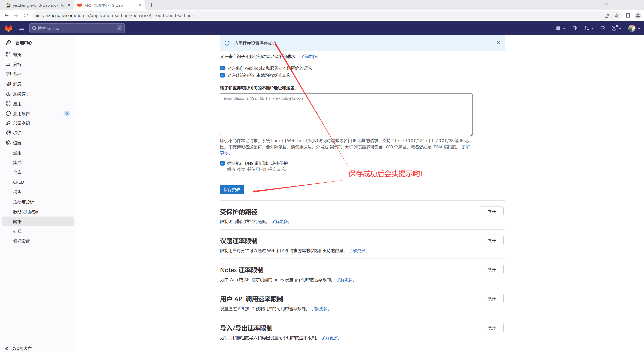Open the Monitoring icon item in sidebar
The image size is (644, 352).
click(x=8, y=74)
